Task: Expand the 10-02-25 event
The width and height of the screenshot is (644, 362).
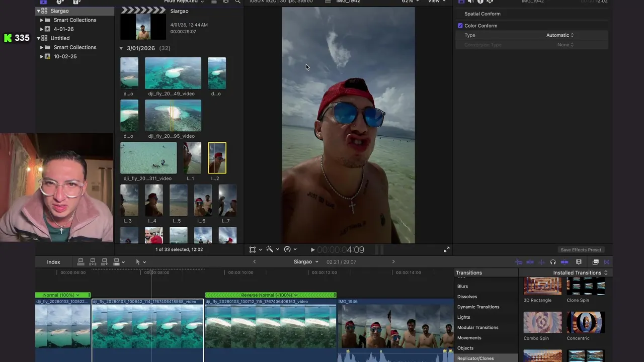Action: pos(42,56)
